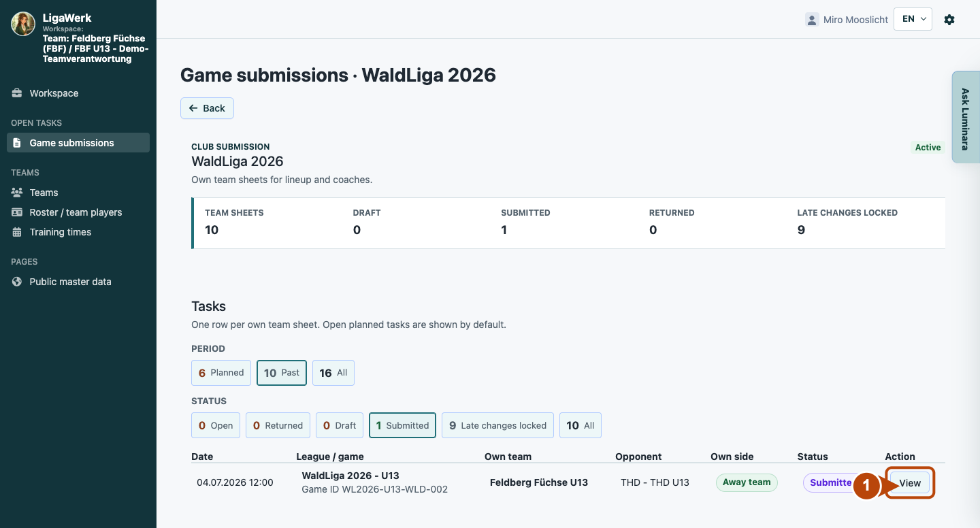Filter status by Draft
This screenshot has width=980, height=528.
tap(340, 425)
